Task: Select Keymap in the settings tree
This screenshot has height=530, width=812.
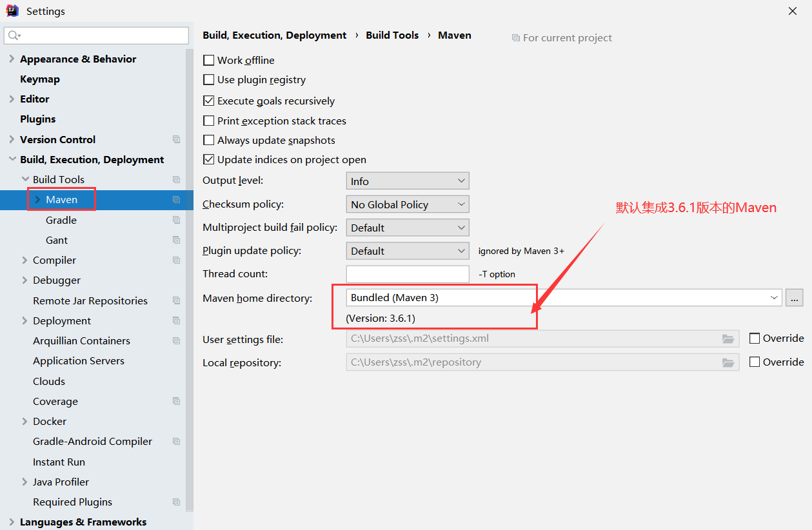Action: pyautogui.click(x=40, y=79)
